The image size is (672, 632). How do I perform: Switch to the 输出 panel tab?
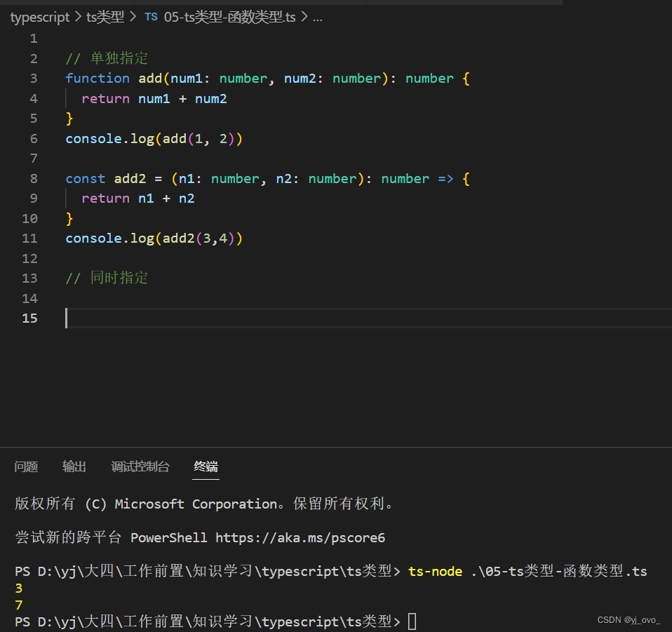74,466
